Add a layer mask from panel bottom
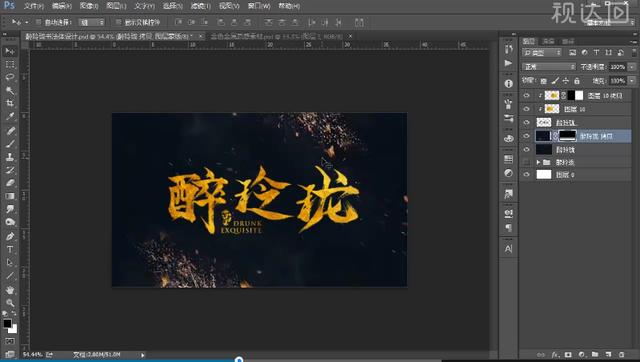 pos(568,355)
